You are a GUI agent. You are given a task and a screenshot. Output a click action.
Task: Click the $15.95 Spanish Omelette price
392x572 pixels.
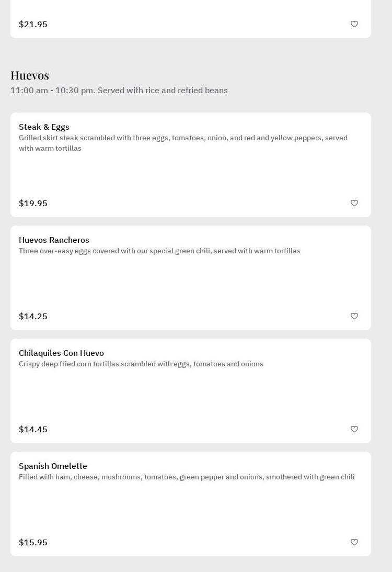coord(33,542)
